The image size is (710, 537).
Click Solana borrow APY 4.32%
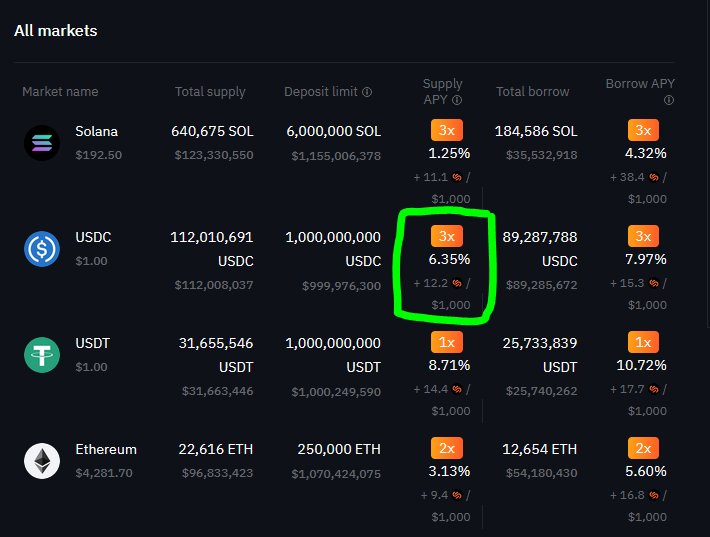646,153
